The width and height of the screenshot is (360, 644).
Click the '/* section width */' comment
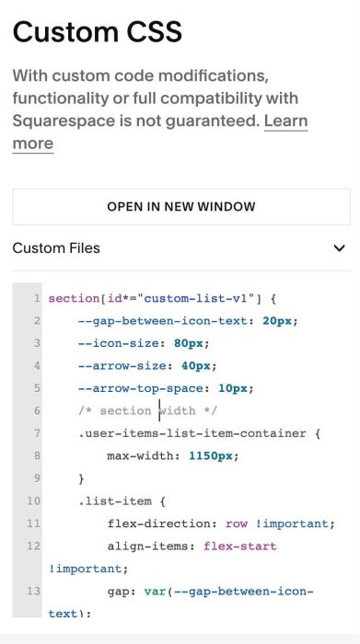[147, 410]
